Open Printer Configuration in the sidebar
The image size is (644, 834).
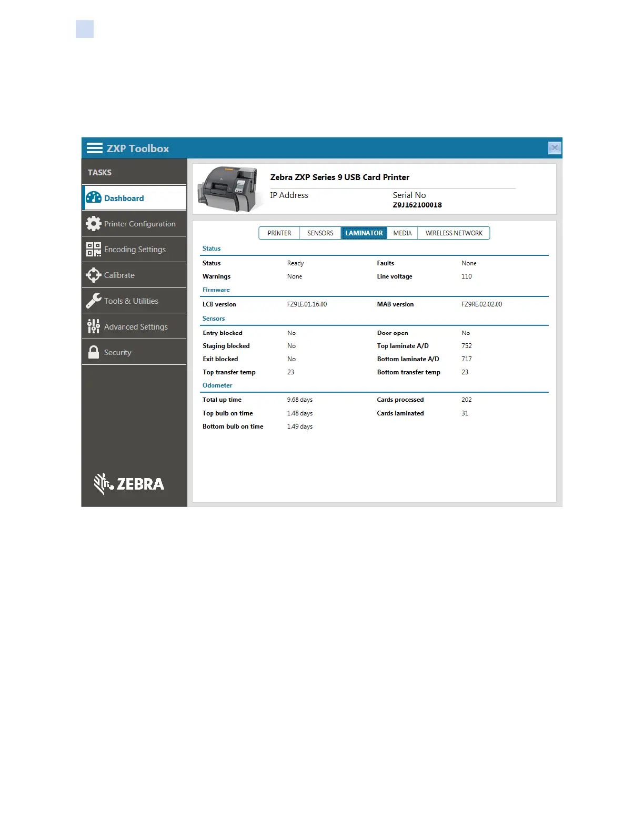[x=134, y=224]
